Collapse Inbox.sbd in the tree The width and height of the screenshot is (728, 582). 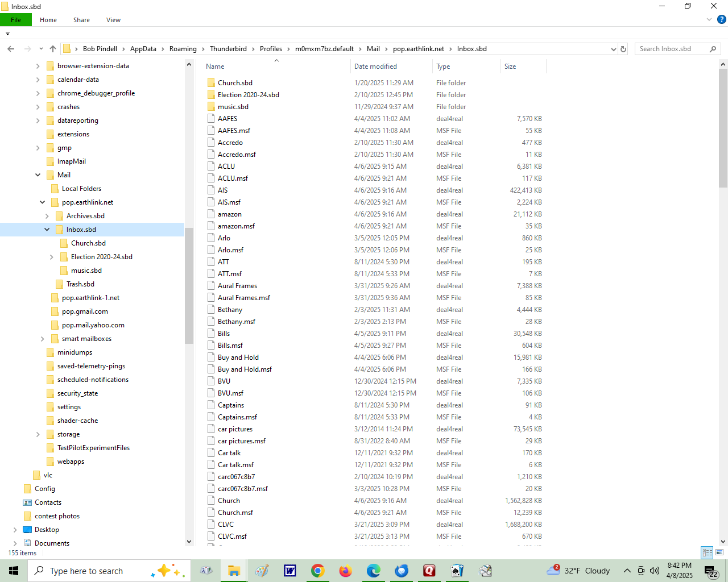(x=47, y=230)
